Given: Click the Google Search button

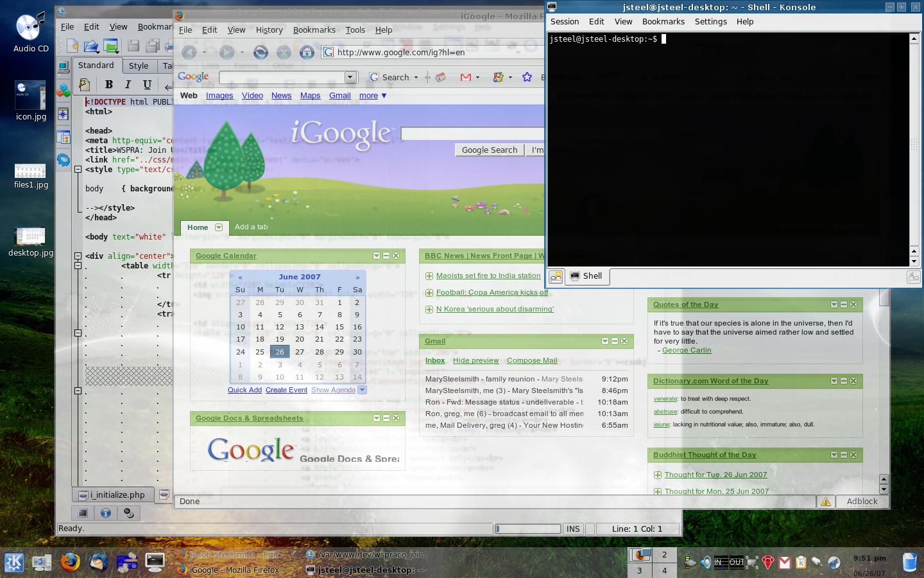Looking at the screenshot, I should pyautogui.click(x=490, y=150).
